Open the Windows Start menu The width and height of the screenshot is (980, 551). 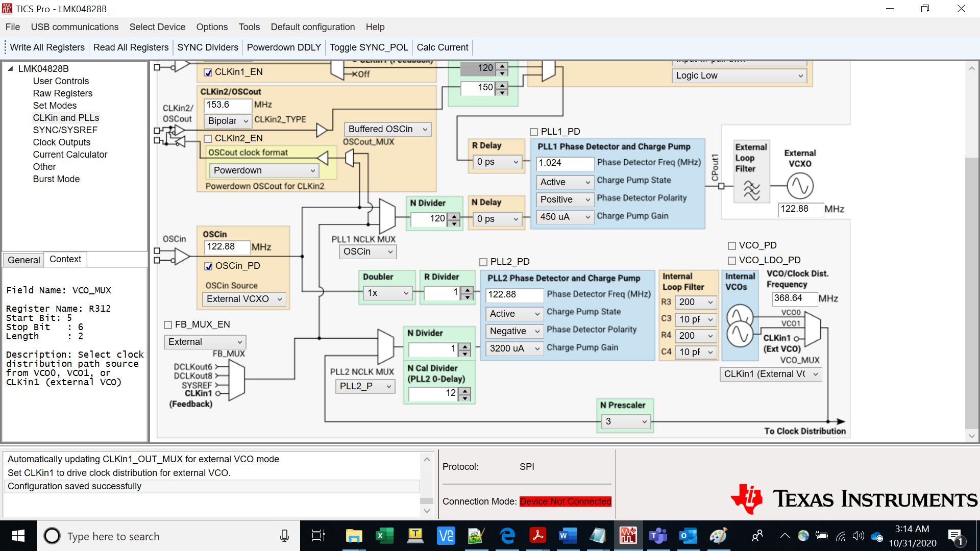coord(18,536)
